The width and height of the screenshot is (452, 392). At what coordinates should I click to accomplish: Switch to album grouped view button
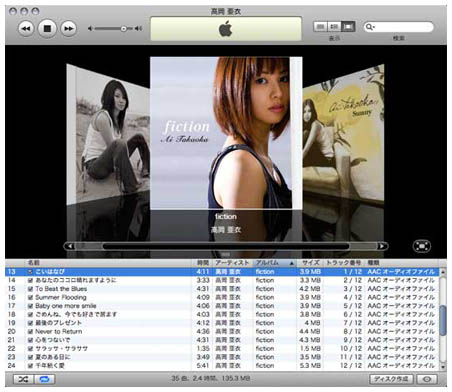tap(334, 26)
